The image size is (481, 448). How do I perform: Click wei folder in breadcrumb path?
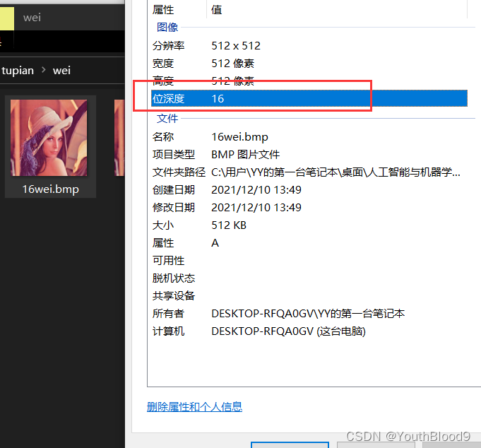coord(61,71)
